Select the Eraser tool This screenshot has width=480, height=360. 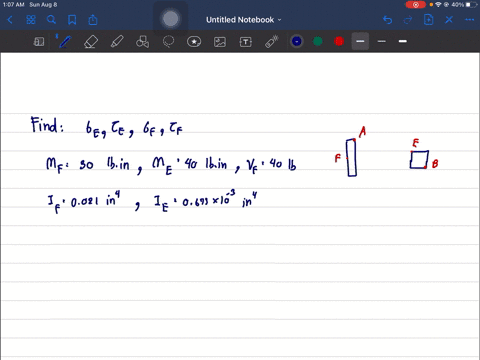coord(91,42)
